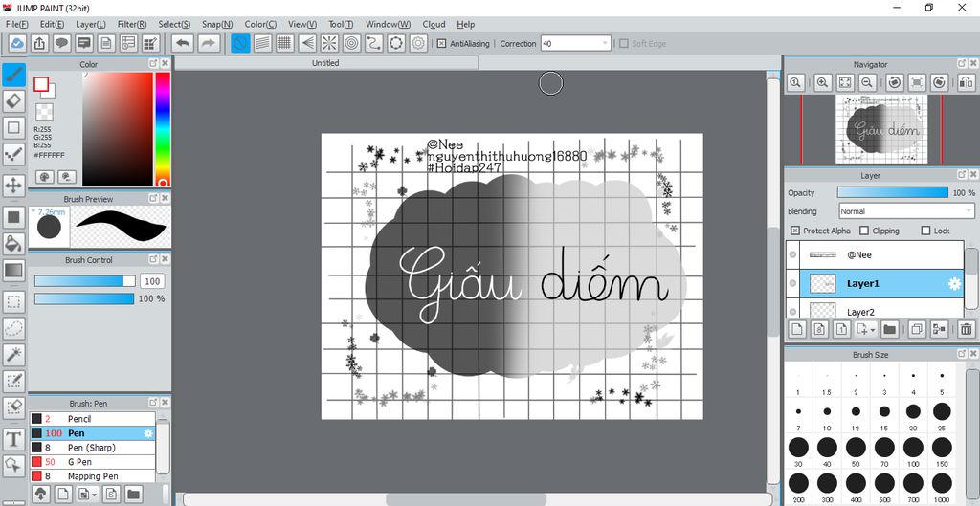
Task: Enable radial snap
Action: pyautogui.click(x=329, y=43)
